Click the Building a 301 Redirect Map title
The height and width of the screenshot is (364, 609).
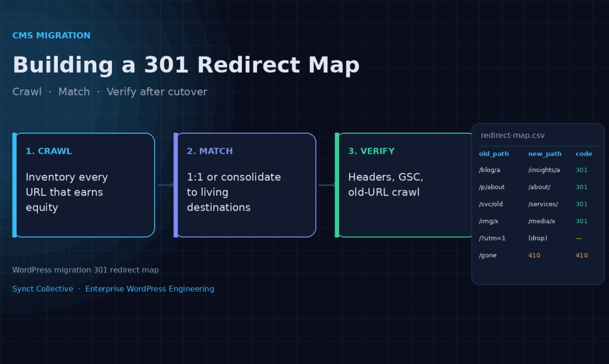click(x=186, y=65)
